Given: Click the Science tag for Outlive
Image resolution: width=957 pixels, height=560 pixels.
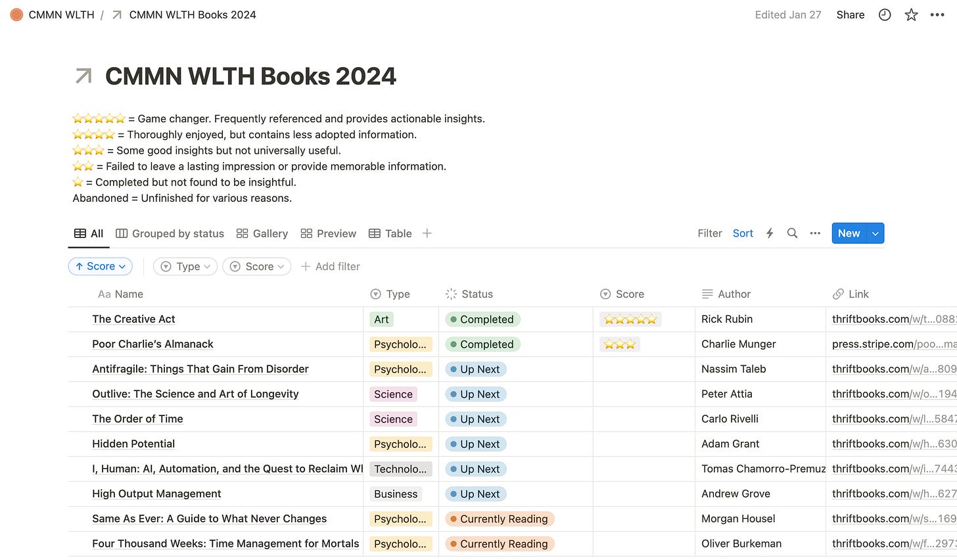Looking at the screenshot, I should coord(393,394).
